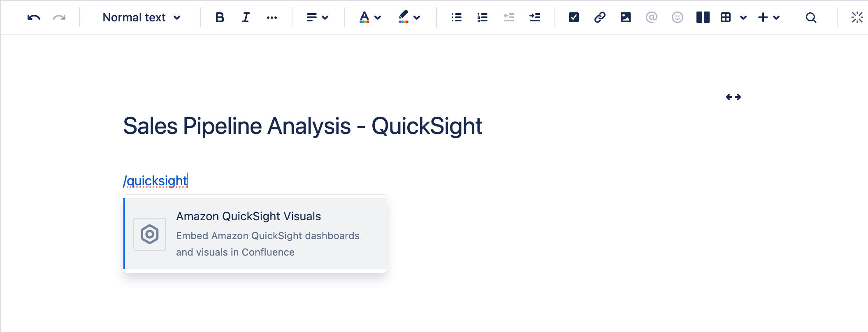Add an action item checkbox
The image size is (868, 332).
tap(574, 17)
